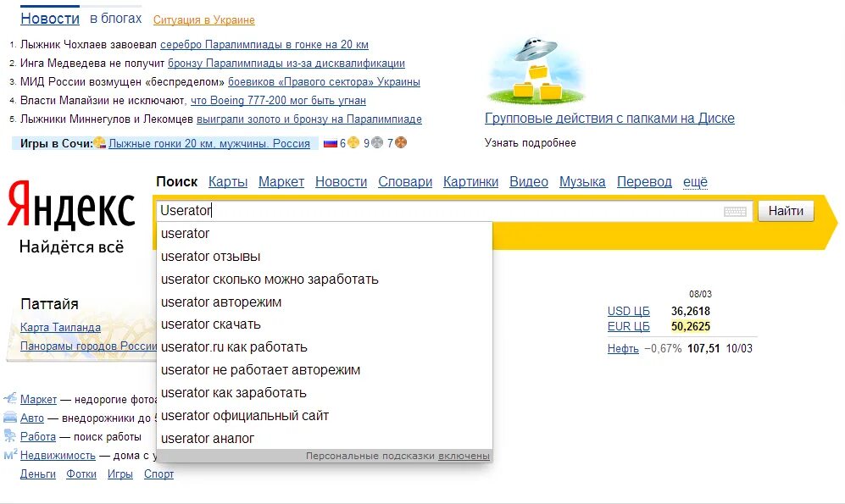Open the Авто services link
The height and width of the screenshot is (504, 845).
tap(32, 418)
